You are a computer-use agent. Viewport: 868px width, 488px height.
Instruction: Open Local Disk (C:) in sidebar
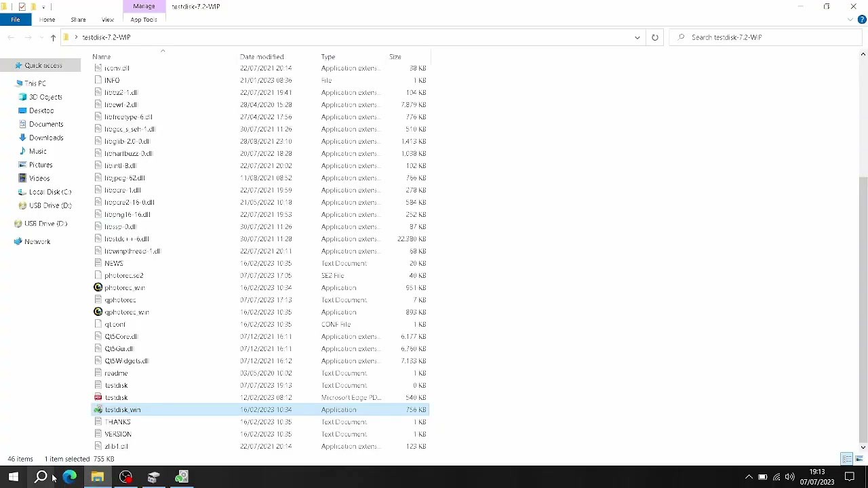(50, 192)
